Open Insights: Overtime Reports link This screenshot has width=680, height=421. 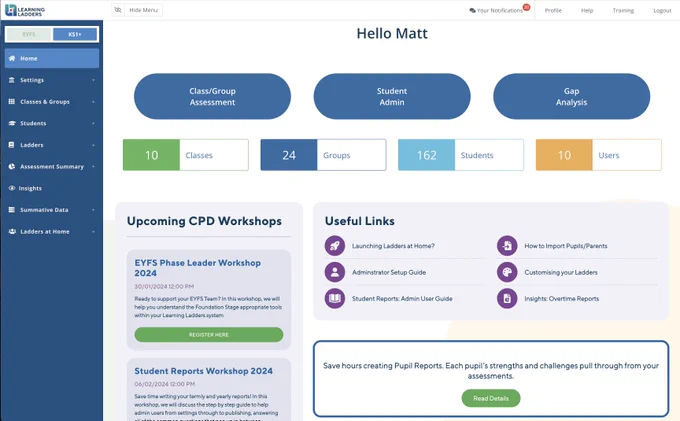tap(562, 298)
